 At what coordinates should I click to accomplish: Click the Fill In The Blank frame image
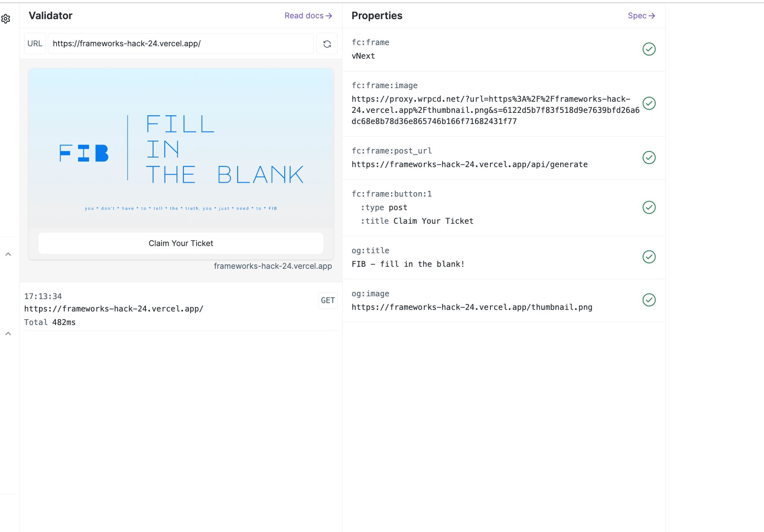(x=181, y=148)
